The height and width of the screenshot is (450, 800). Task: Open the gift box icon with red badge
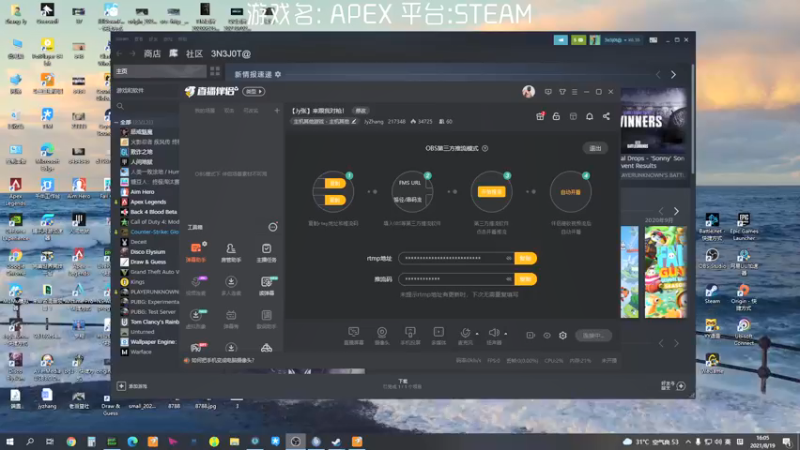[540, 116]
